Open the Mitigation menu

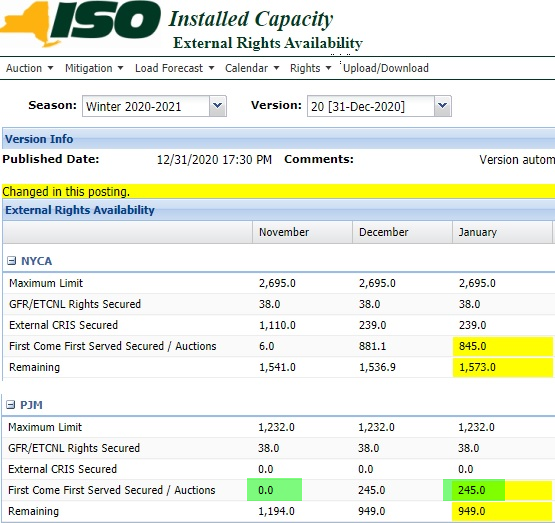[x=94, y=68]
